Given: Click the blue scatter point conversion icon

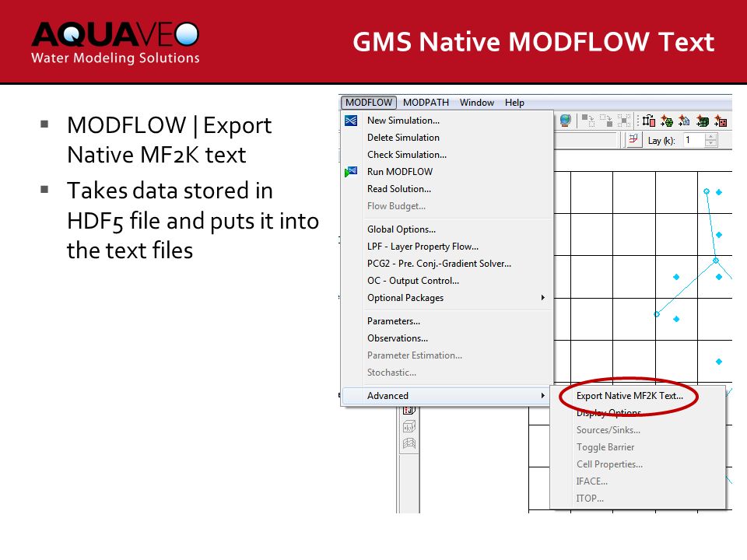Looking at the screenshot, I should 684,121.
